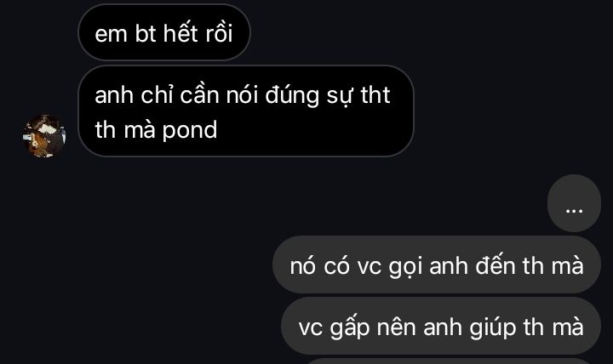613x364 pixels.
Task: Click the word "đúng" in the received message
Action: (292, 96)
